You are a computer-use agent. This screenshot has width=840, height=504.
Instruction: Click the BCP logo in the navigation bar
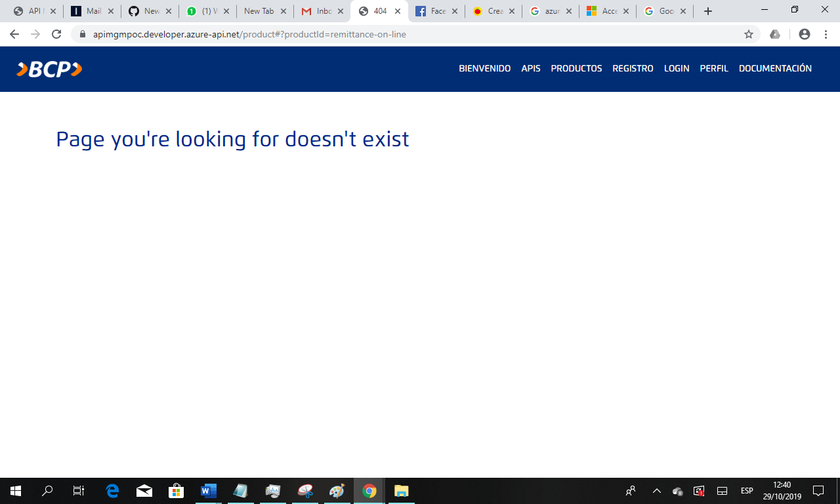tap(49, 69)
